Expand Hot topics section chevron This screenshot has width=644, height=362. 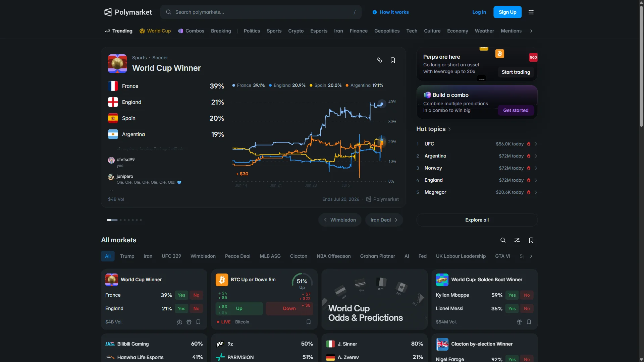449,129
